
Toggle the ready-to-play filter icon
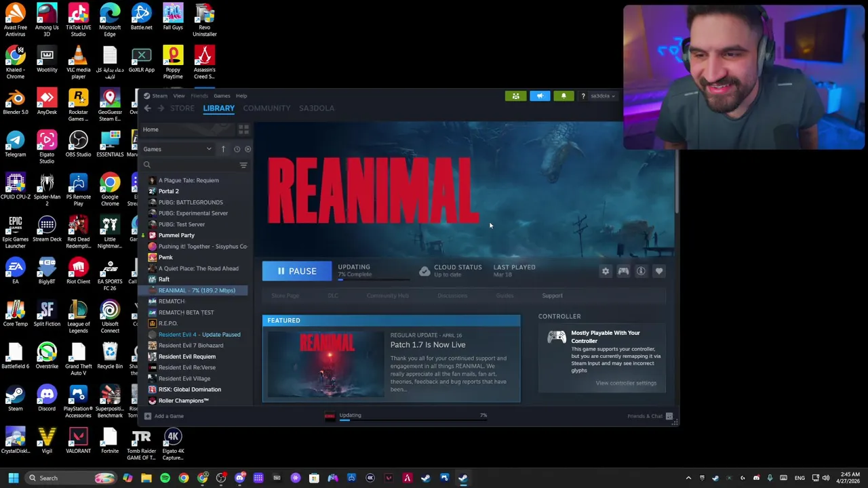tap(248, 149)
